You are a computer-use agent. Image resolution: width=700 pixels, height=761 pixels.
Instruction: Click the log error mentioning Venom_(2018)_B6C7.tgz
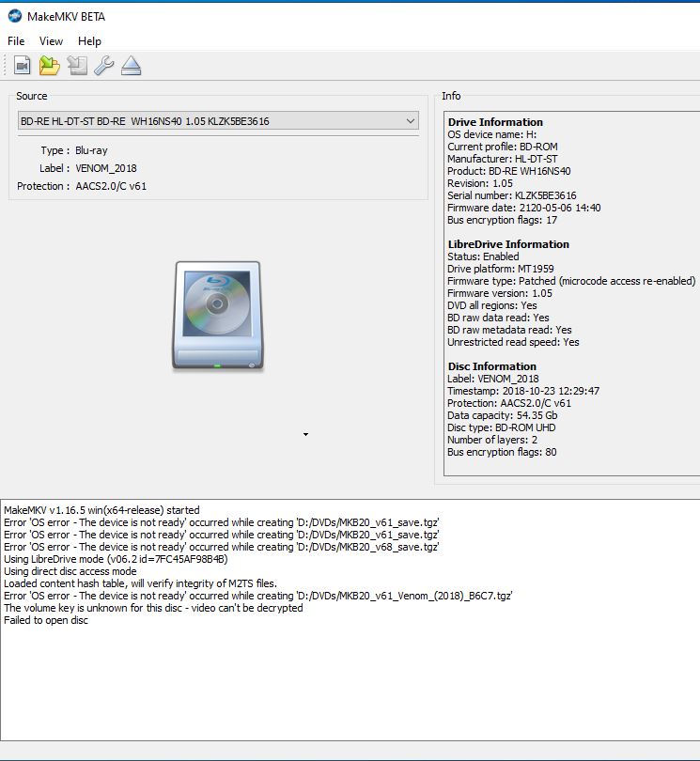click(258, 596)
